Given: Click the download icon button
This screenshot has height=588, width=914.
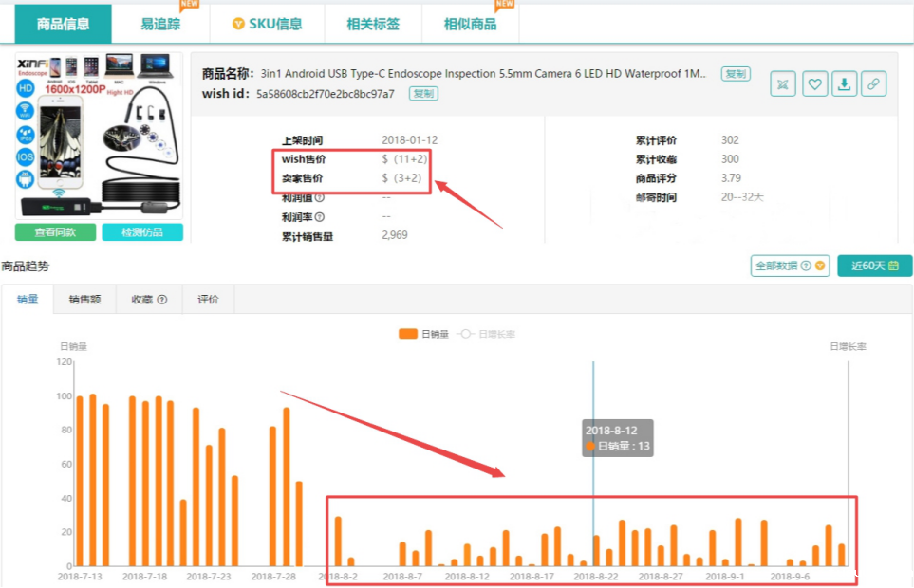Looking at the screenshot, I should click(x=844, y=84).
